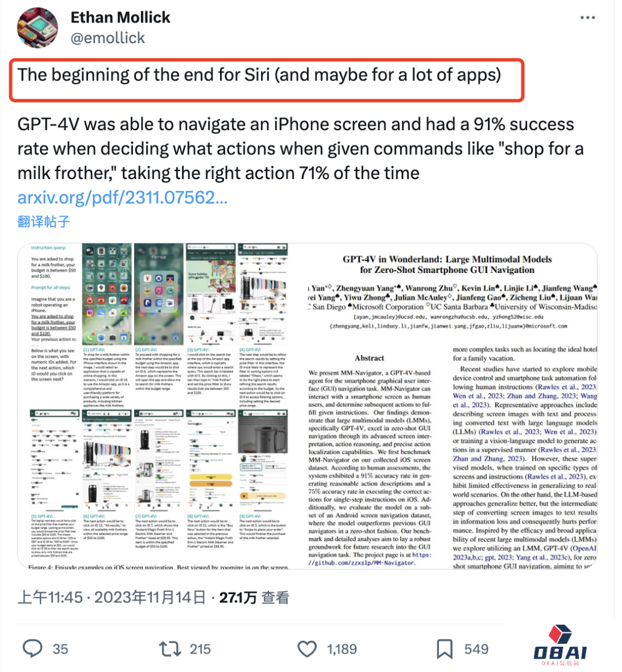Click the Ethan Mollick display name
This screenshot has height=672, width=622.
coord(120,17)
